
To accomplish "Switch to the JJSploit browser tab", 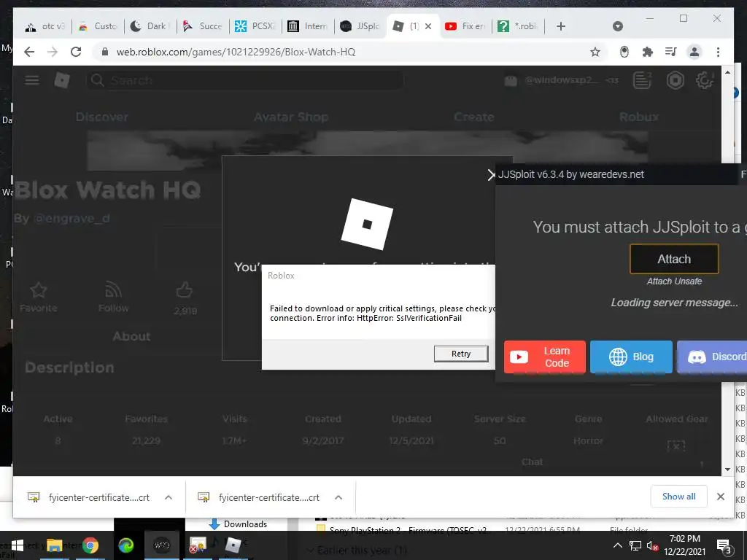I will (360, 26).
